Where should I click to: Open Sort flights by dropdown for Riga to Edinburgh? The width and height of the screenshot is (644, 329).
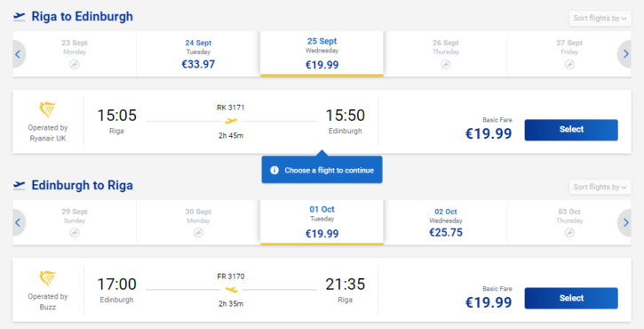[x=600, y=18]
